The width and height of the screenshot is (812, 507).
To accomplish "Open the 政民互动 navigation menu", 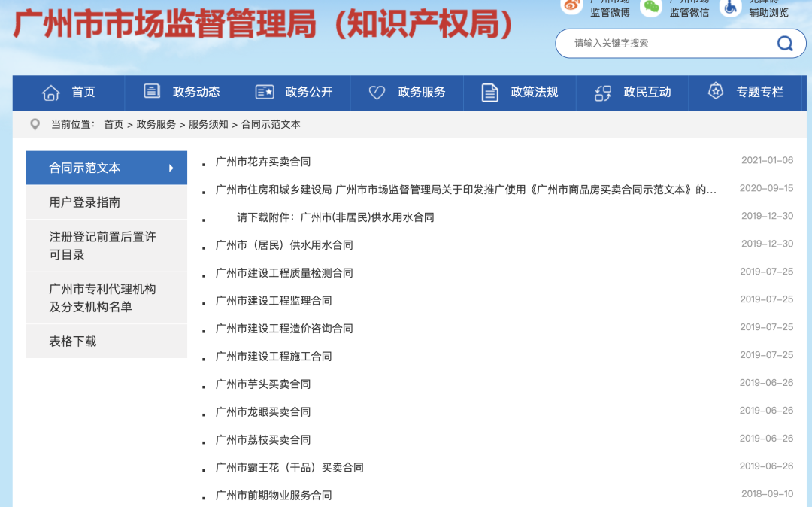I will [632, 93].
